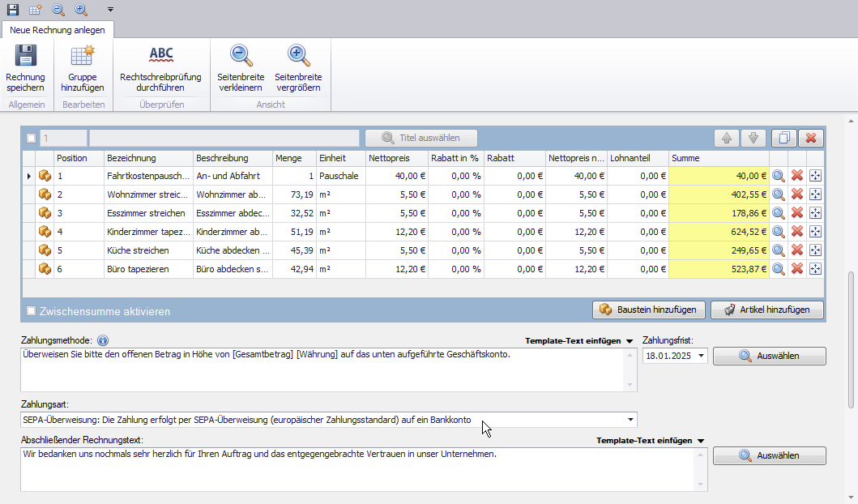Switch to Neue Rechnung anlegen tab
Screen dimensions: 858x504
(x=58, y=30)
